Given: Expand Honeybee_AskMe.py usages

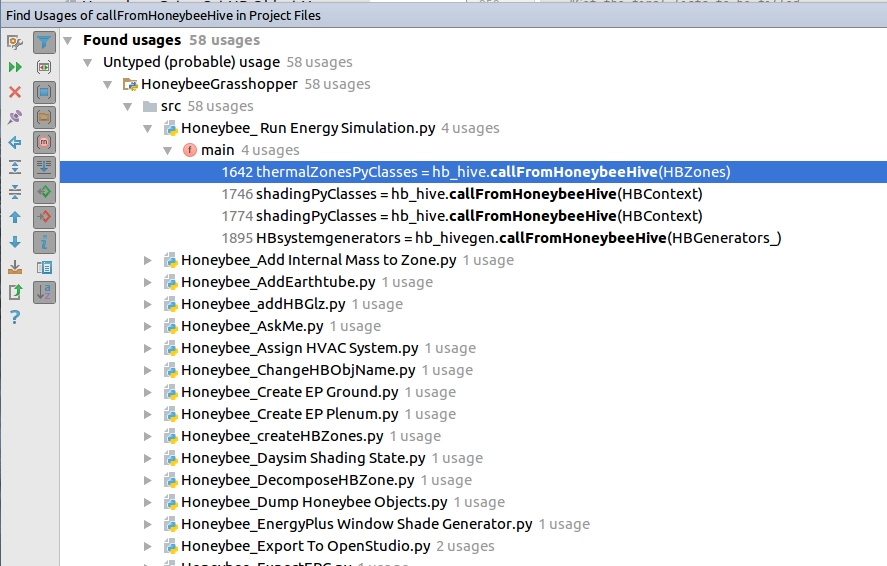Looking at the screenshot, I should 148,326.
